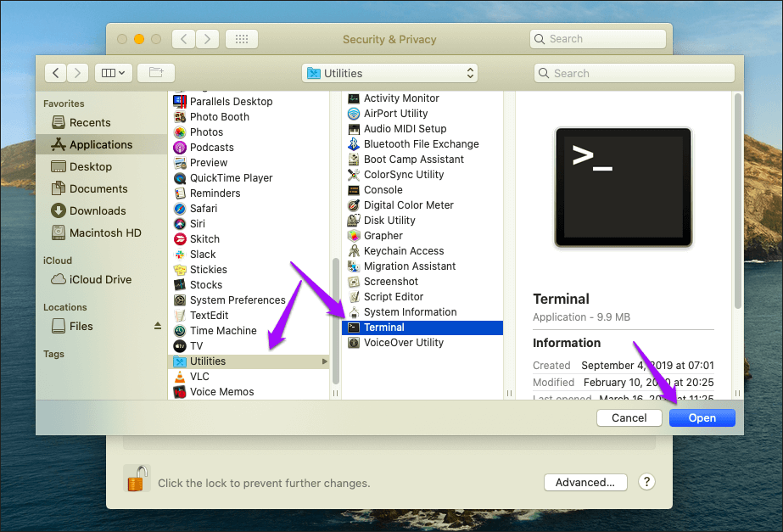This screenshot has width=783, height=532.
Task: Select Script Editor
Action: point(422,297)
